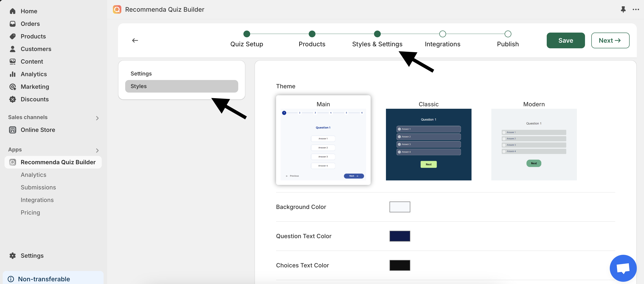Viewport: 644px width, 284px height.
Task: Expand the Sales channels list
Action: coord(97,118)
